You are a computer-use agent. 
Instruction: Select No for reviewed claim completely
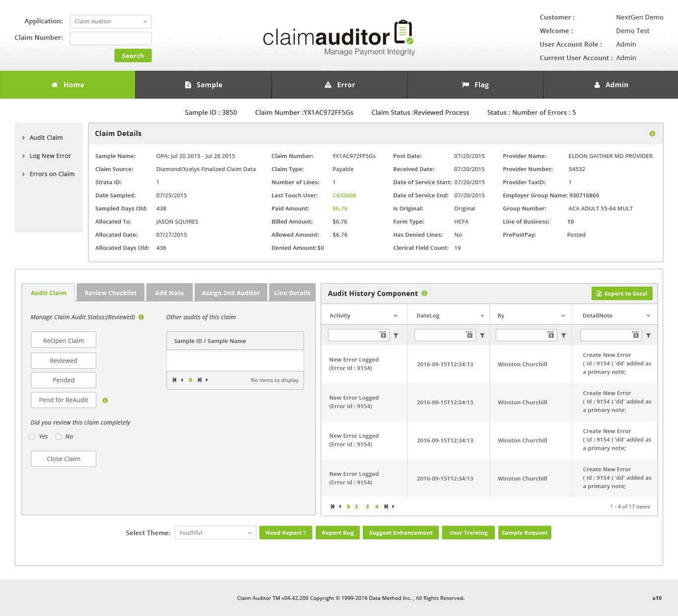(x=58, y=437)
